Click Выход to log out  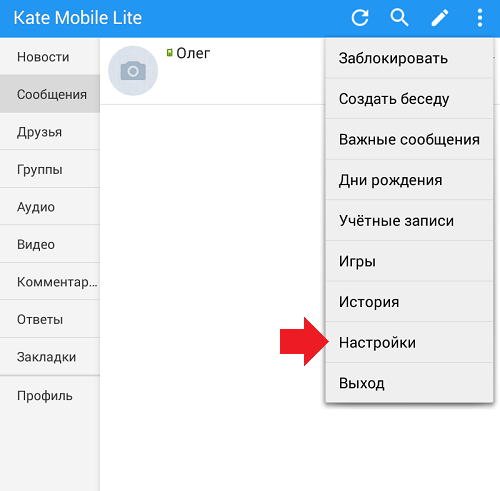[x=409, y=383]
